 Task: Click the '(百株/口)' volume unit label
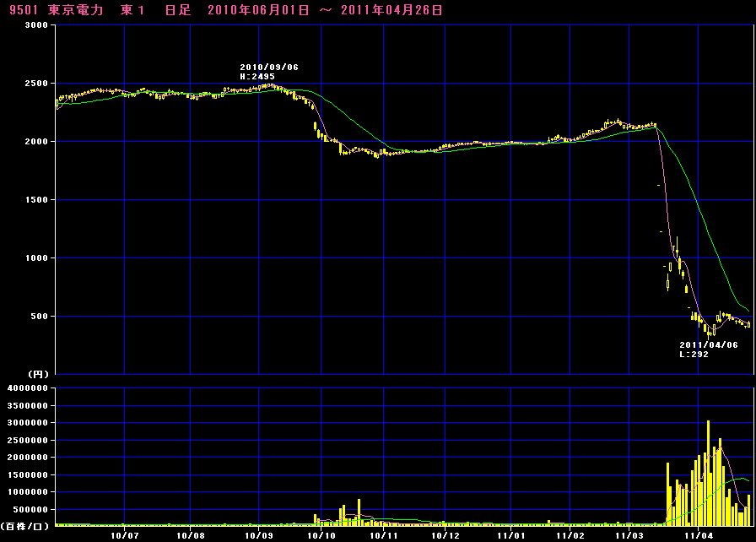coord(25,526)
